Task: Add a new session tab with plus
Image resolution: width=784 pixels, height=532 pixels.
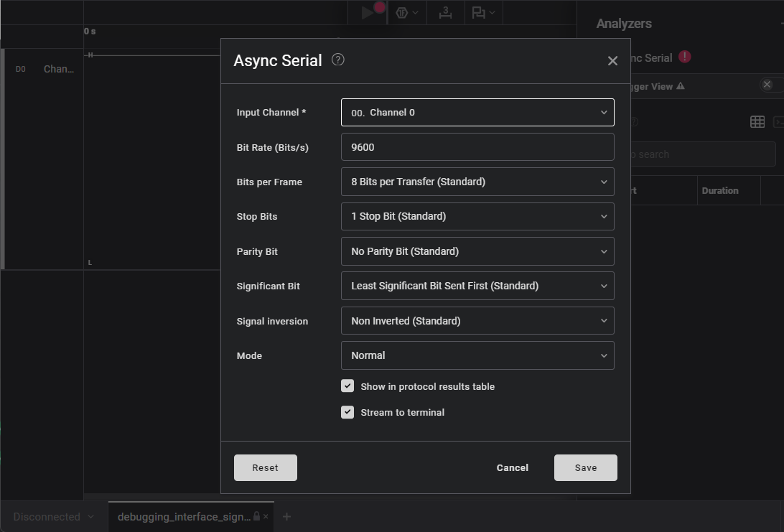Action: pyautogui.click(x=286, y=516)
